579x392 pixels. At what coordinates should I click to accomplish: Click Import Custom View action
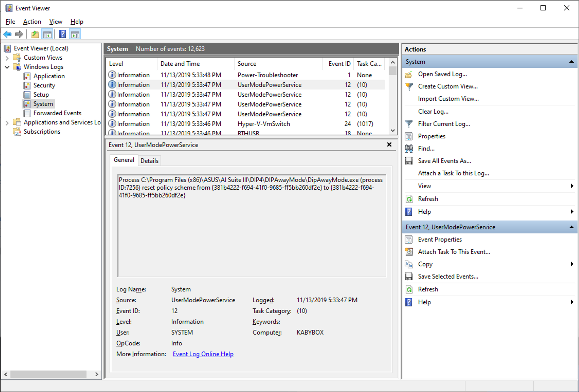pos(448,99)
